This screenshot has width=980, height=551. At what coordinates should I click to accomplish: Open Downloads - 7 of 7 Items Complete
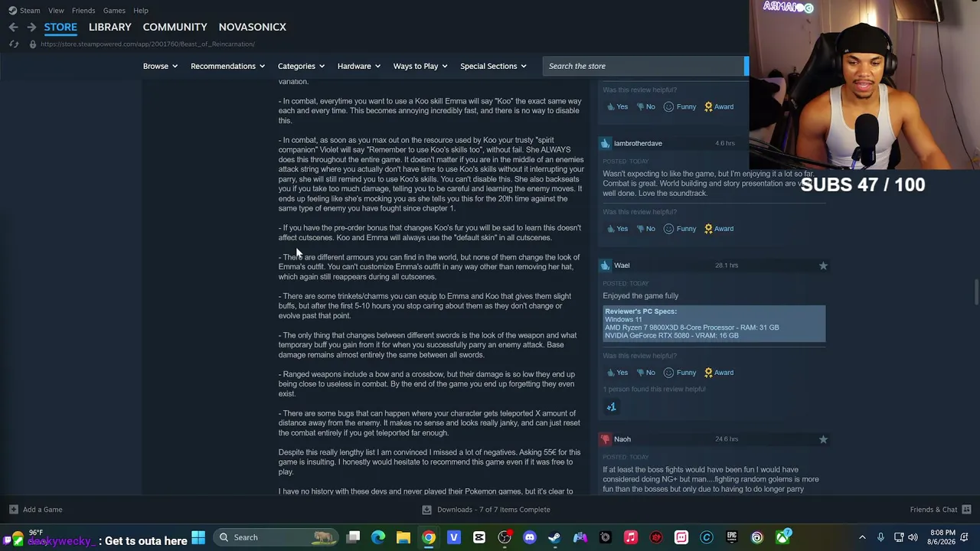[x=494, y=510]
